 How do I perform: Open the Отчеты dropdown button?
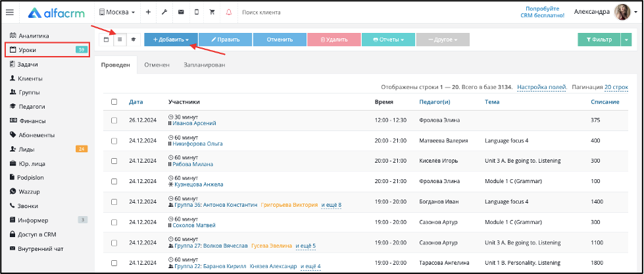point(388,40)
